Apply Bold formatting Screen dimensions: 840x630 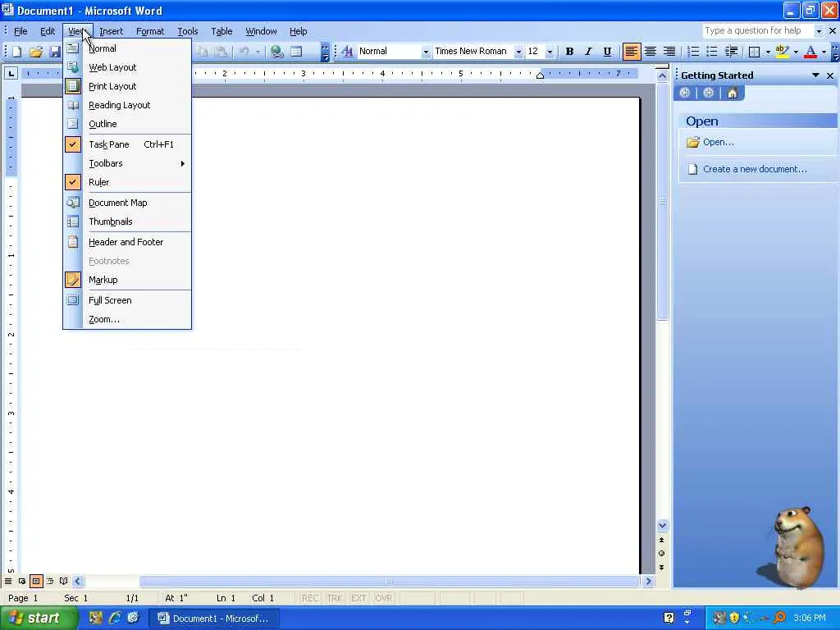(569, 52)
